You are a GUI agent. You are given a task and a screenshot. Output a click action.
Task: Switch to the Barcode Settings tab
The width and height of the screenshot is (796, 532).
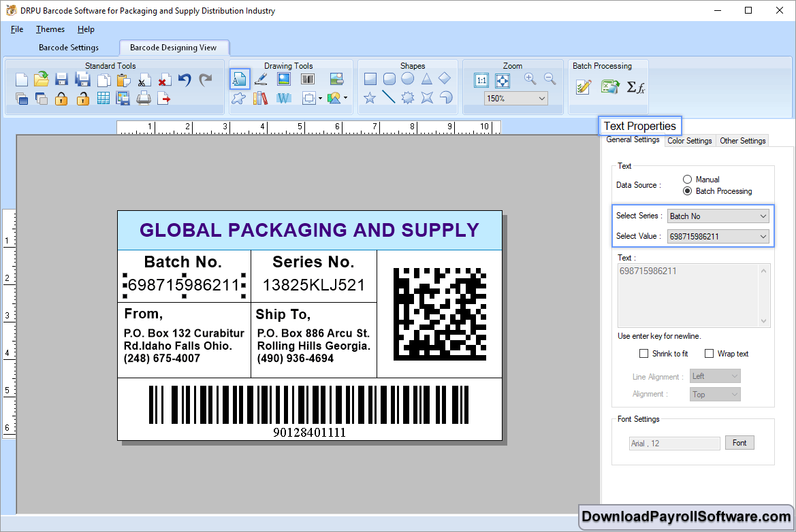(x=69, y=48)
